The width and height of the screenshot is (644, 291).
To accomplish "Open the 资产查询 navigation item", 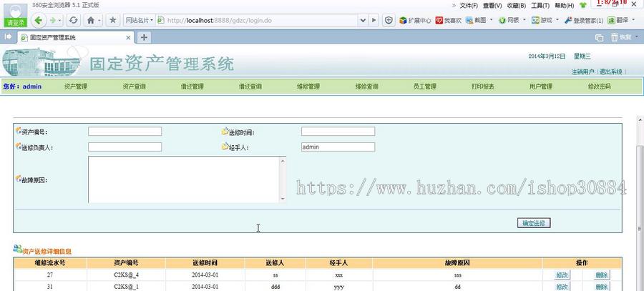I will tap(135, 87).
